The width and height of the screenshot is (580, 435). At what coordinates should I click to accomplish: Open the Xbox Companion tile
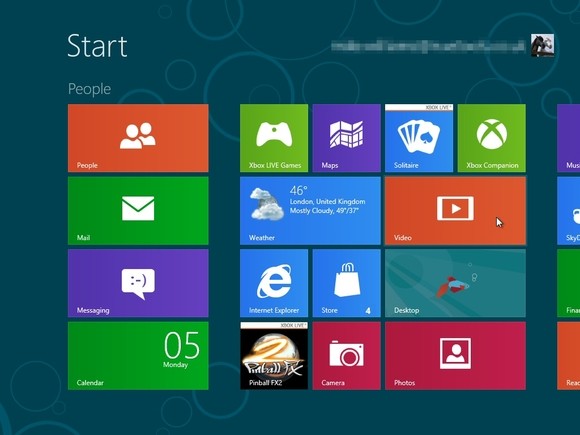pos(492,138)
